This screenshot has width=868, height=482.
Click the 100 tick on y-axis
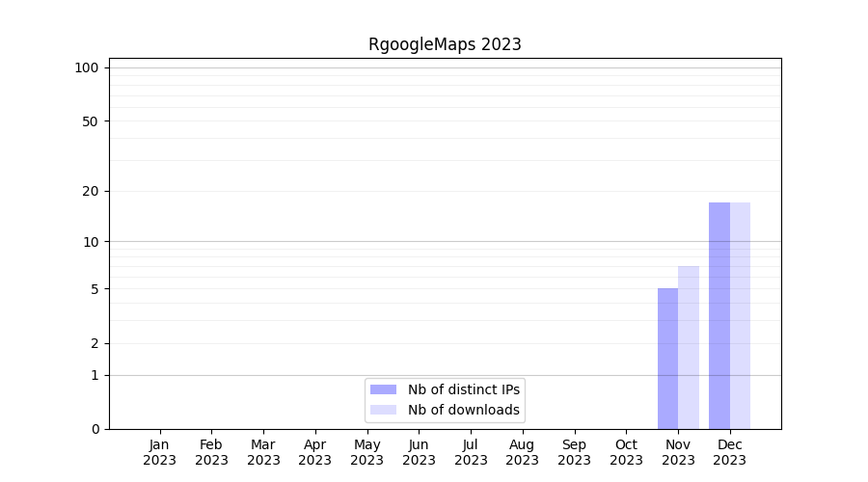click(x=87, y=67)
